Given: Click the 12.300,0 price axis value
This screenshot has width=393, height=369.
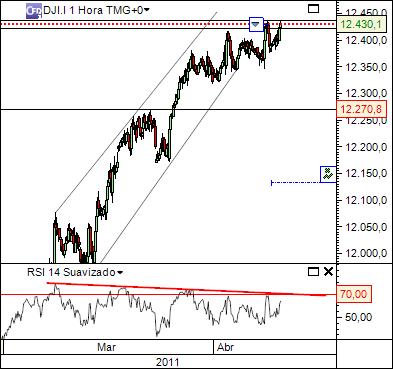Looking at the screenshot, I should pos(366,94).
